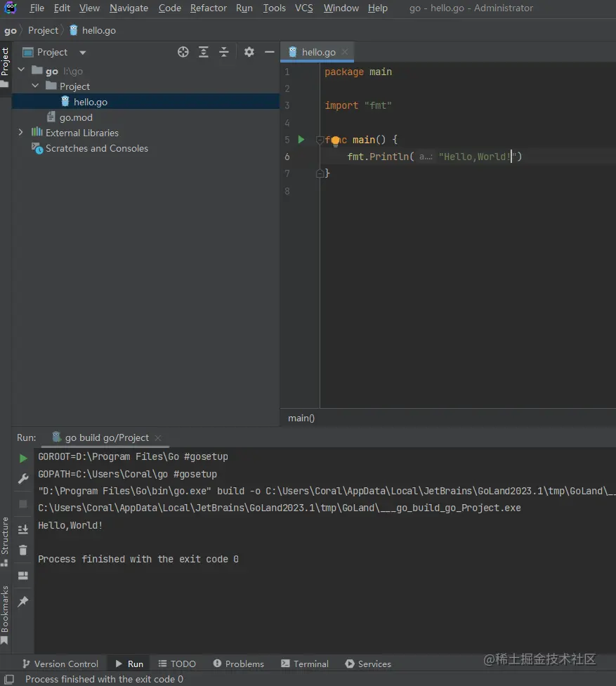Click Collapse All icon in Project panel
616x686 pixels.
click(x=223, y=52)
